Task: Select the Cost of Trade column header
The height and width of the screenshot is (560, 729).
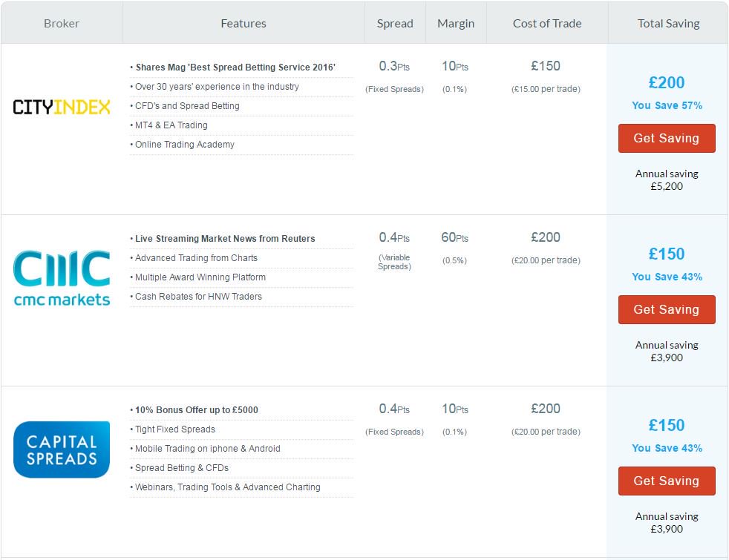Action: coord(547,23)
